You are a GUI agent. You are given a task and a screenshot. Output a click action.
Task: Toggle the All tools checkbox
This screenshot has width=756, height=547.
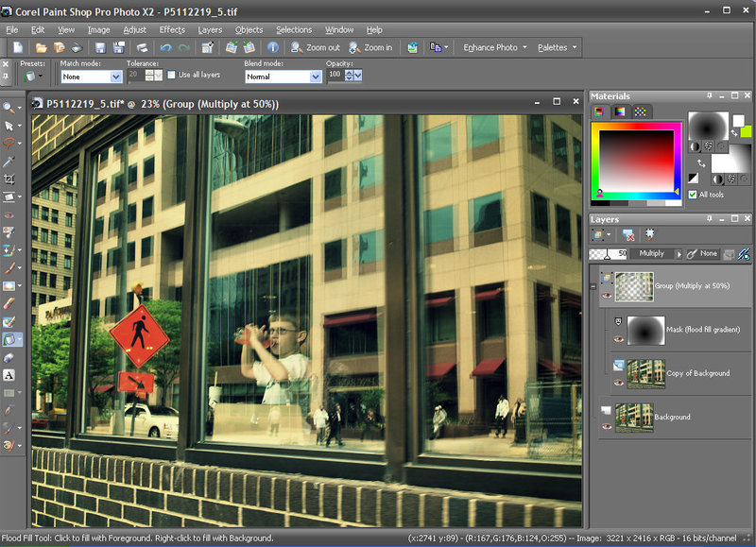click(x=693, y=195)
